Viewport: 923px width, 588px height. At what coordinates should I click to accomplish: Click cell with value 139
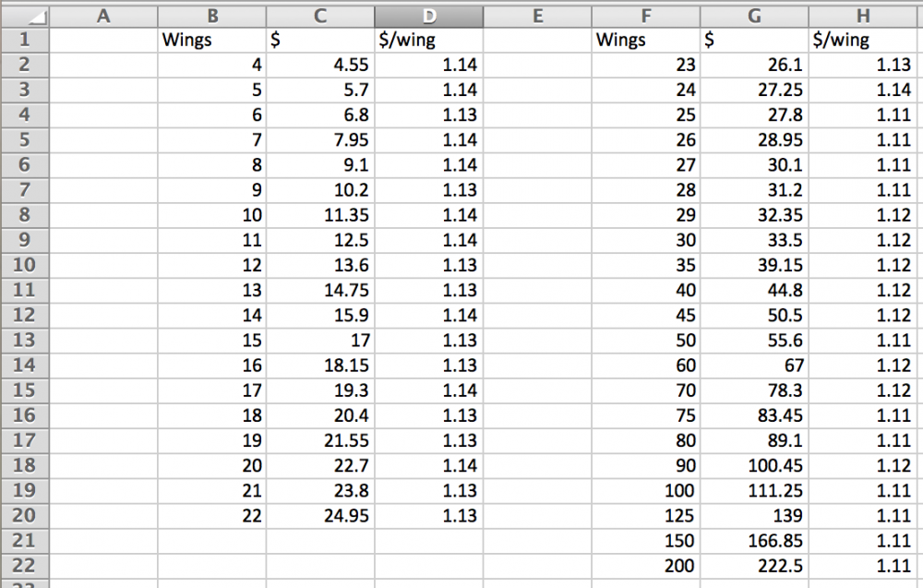point(754,516)
